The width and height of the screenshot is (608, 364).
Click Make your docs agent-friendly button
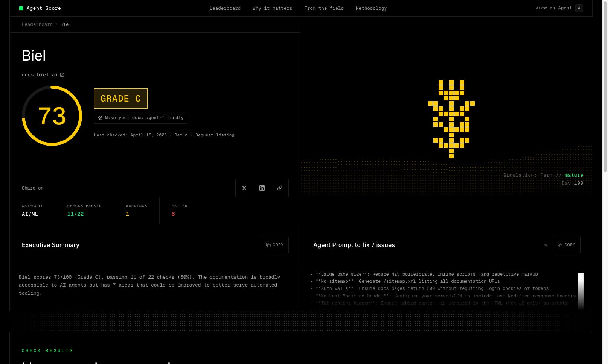tap(140, 118)
